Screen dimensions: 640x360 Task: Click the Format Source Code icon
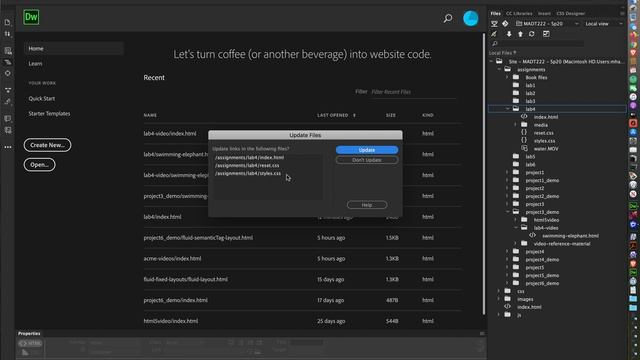click(7, 102)
